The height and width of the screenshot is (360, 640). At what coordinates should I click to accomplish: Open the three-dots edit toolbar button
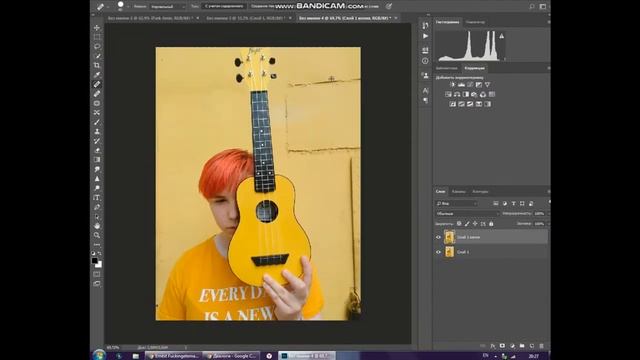point(97,244)
